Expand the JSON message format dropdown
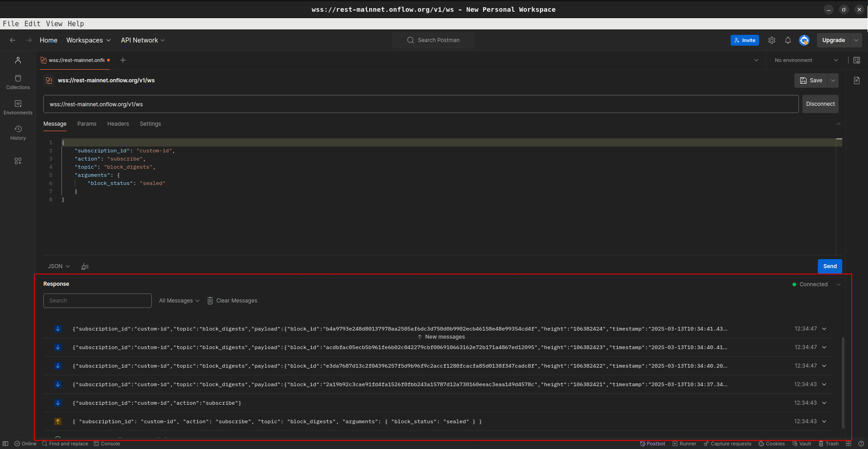The height and width of the screenshot is (449, 868). coord(59,266)
